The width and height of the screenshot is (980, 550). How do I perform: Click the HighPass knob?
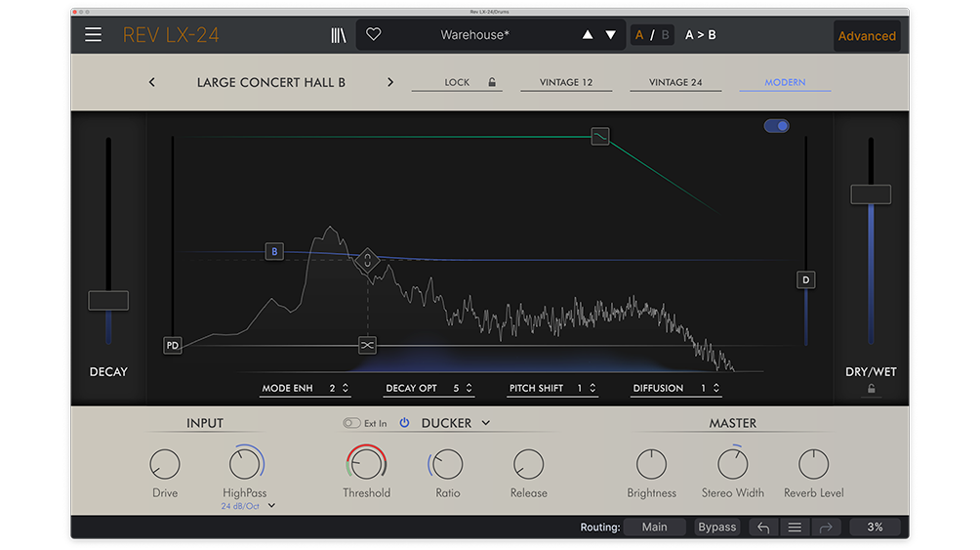coord(245,464)
